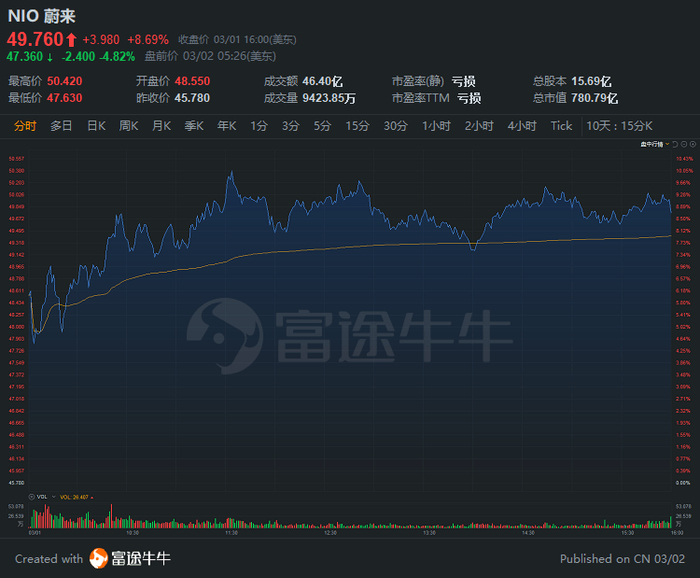Viewport: 700px width, 578px height.
Task: Switch to the Tick chart tab
Action: pyautogui.click(x=561, y=126)
